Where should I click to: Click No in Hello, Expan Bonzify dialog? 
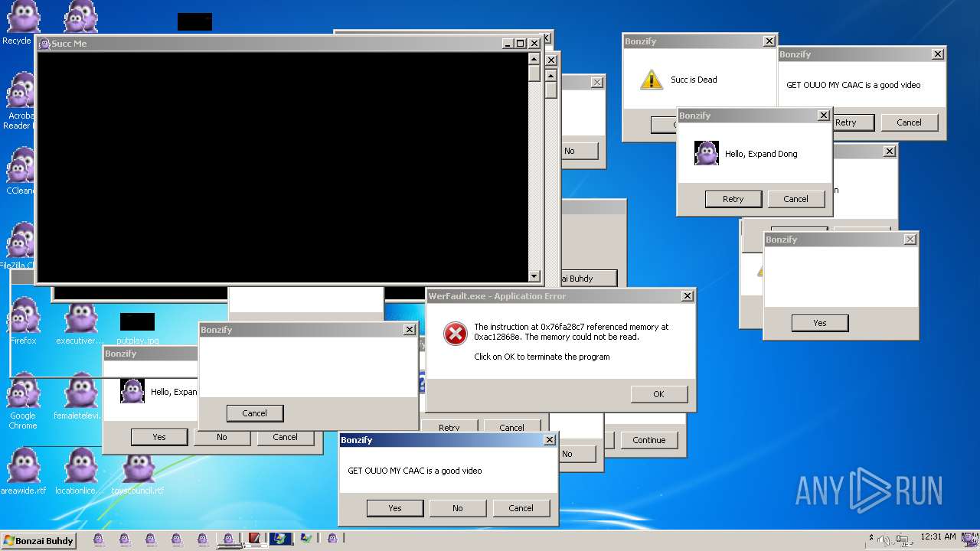[222, 437]
